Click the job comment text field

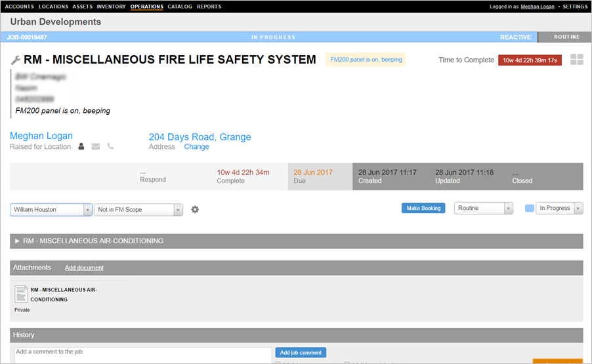(x=141, y=355)
